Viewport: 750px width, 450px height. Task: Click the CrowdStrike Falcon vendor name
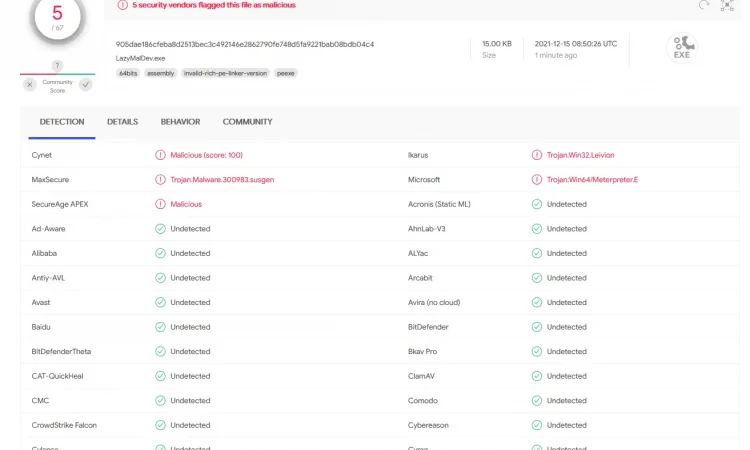click(x=64, y=425)
